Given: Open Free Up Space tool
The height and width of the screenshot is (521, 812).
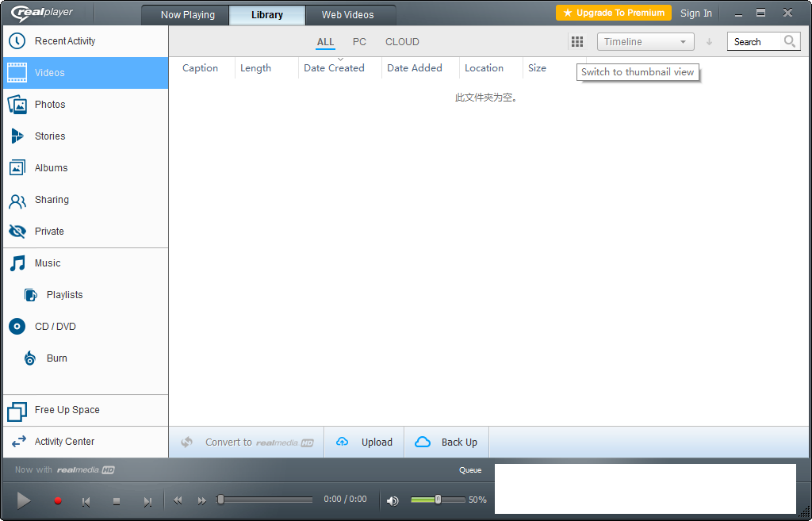Looking at the screenshot, I should 86,410.
